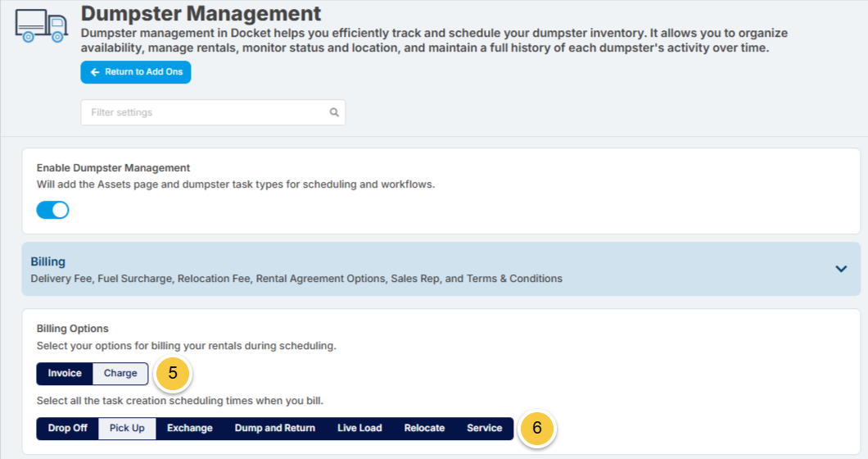Click the Dumpster Management page title

201,13
